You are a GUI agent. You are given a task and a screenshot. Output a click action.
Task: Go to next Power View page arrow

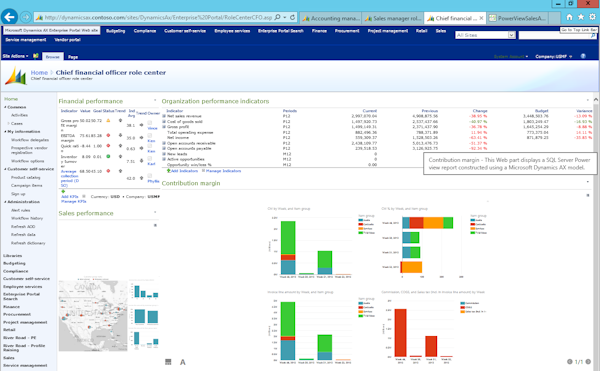click(x=588, y=361)
